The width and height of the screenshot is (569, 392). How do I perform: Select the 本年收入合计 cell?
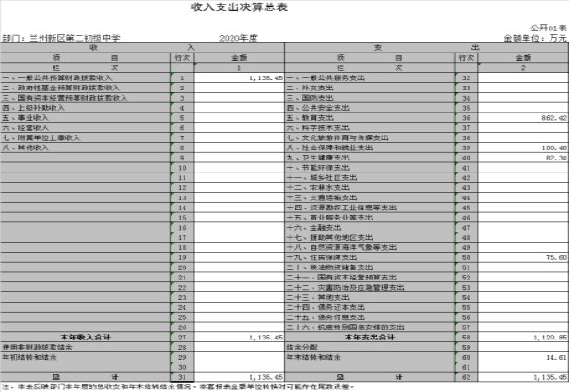tap(85, 337)
